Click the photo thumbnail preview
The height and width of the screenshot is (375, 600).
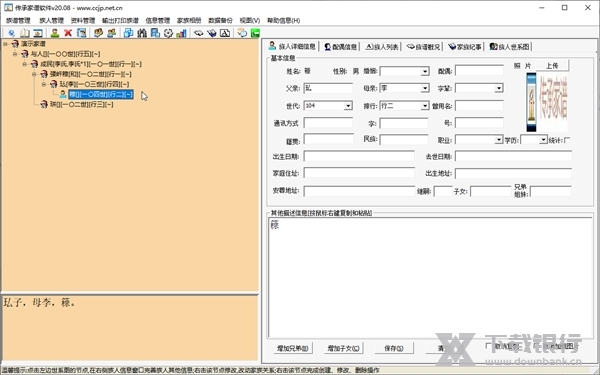(x=547, y=103)
